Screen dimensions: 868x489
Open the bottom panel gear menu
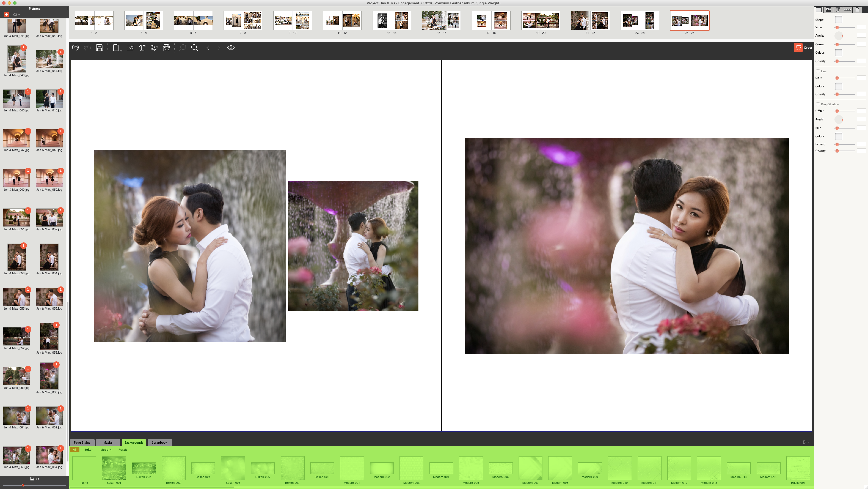point(806,442)
